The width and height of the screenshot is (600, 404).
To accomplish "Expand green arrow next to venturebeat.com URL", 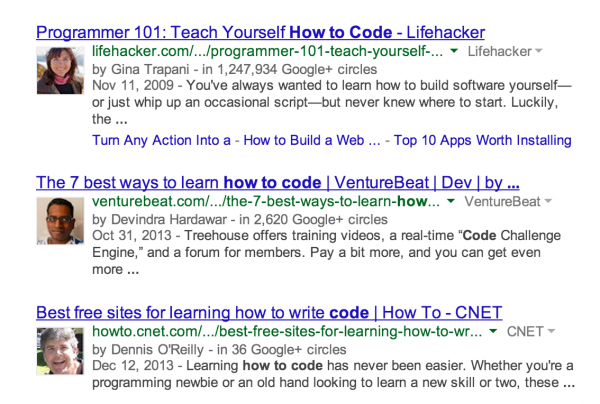I will click(451, 201).
